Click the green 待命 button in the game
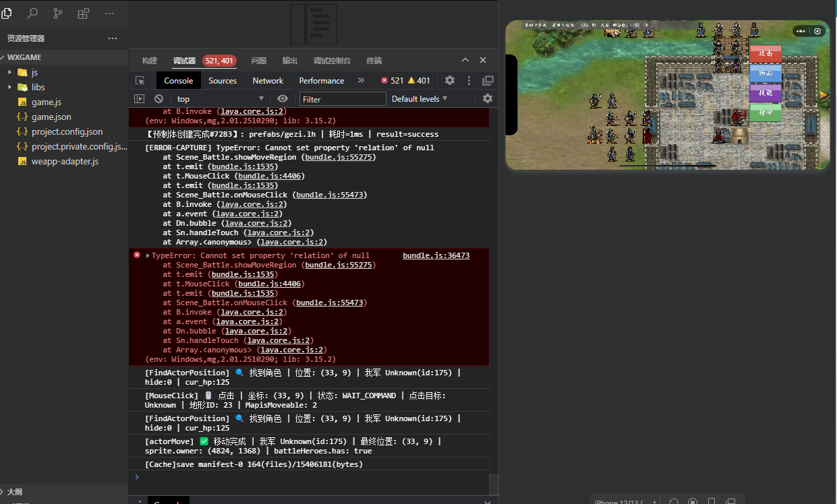 [766, 112]
